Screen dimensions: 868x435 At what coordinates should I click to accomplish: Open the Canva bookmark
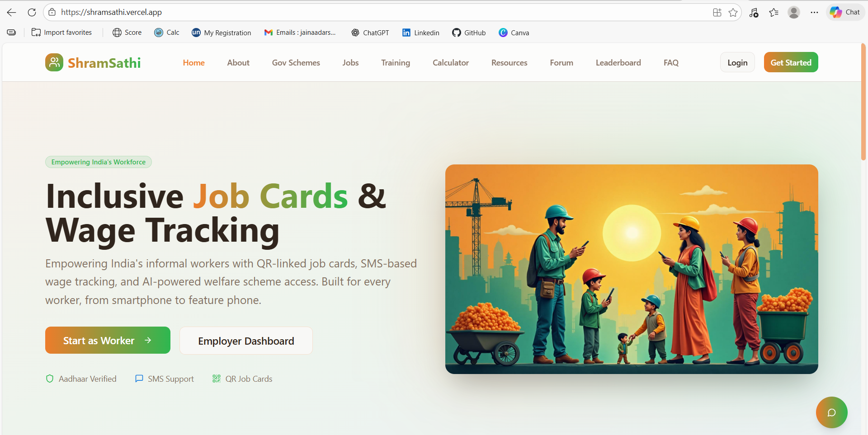(x=514, y=33)
